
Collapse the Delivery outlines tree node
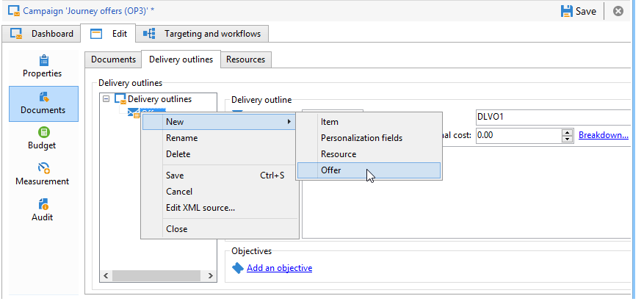(107, 99)
